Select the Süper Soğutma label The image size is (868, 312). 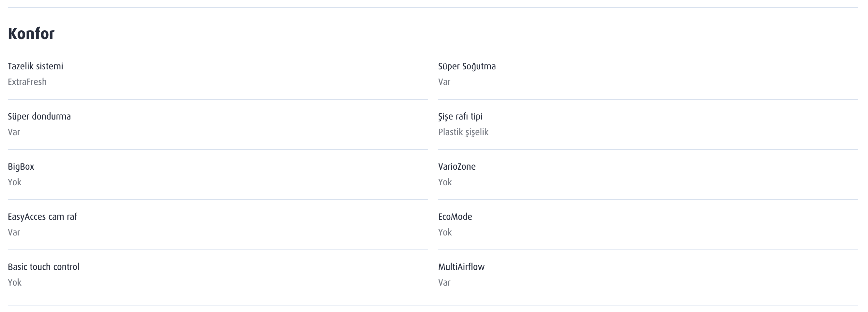[467, 67]
